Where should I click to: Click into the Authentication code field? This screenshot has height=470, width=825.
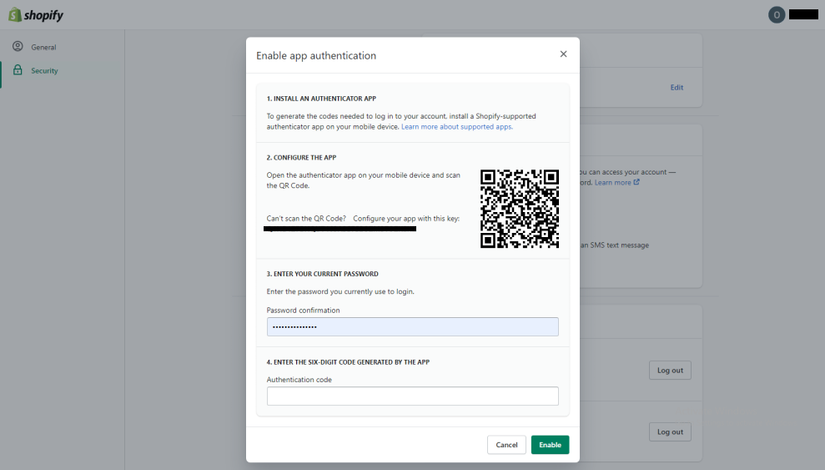(412, 396)
